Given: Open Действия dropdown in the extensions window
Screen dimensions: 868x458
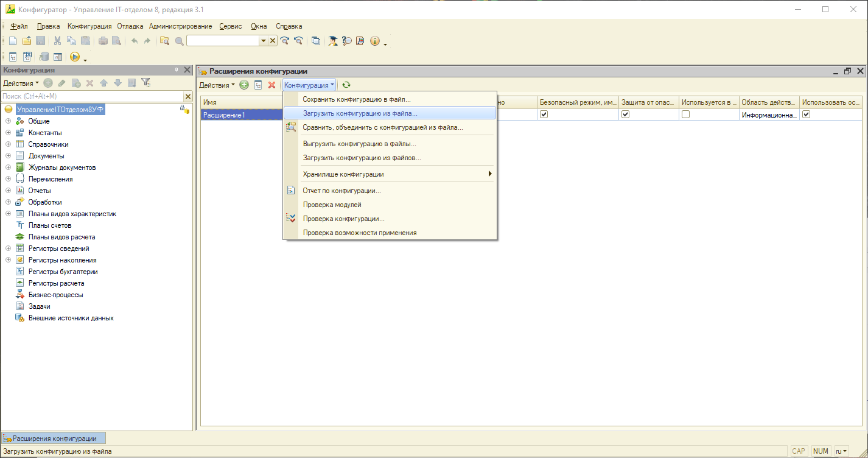Looking at the screenshot, I should pos(217,85).
